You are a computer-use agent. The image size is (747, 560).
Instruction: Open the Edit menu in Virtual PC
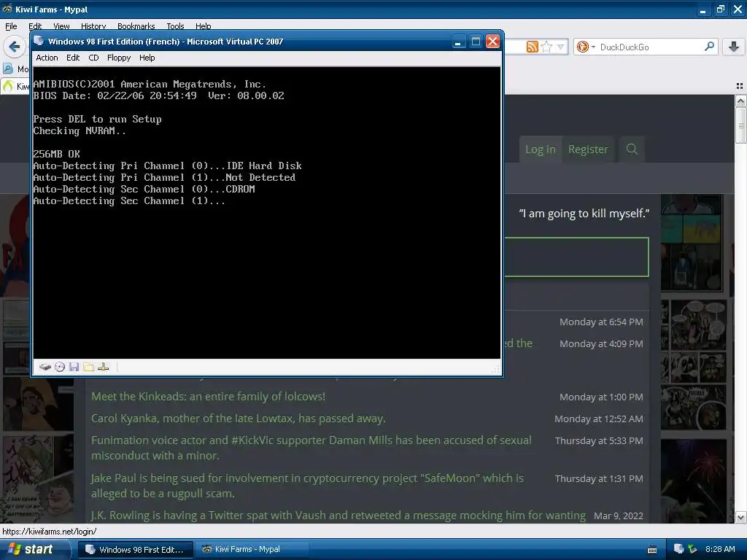click(73, 58)
